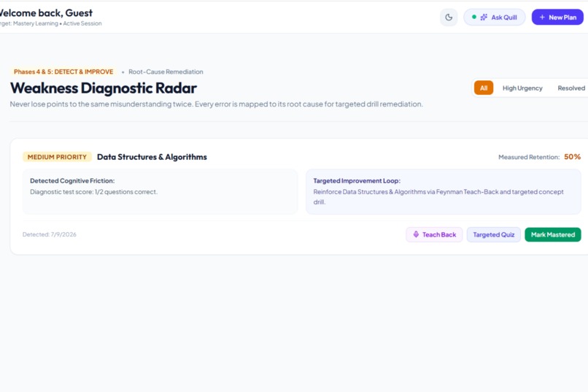Click the Measured Retention label
Image resolution: width=588 pixels, height=392 pixels.
[x=529, y=157]
